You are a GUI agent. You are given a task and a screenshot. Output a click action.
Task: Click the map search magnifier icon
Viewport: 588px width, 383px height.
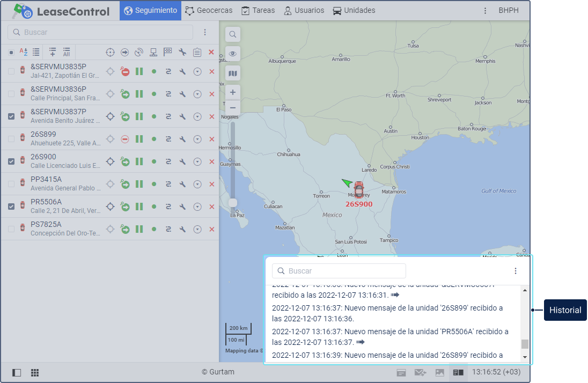click(233, 34)
